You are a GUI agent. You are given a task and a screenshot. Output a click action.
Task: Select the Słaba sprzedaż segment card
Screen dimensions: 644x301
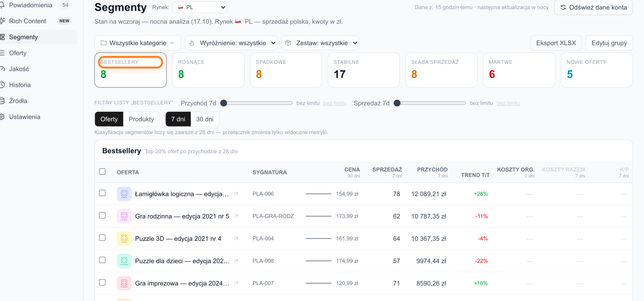441,70
